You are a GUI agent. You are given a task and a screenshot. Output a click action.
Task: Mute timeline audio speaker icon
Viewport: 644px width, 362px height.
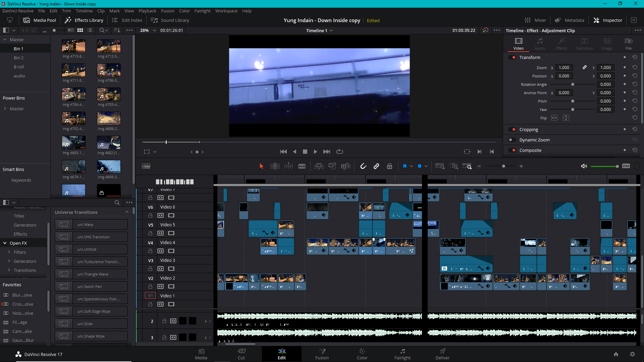click(x=584, y=166)
